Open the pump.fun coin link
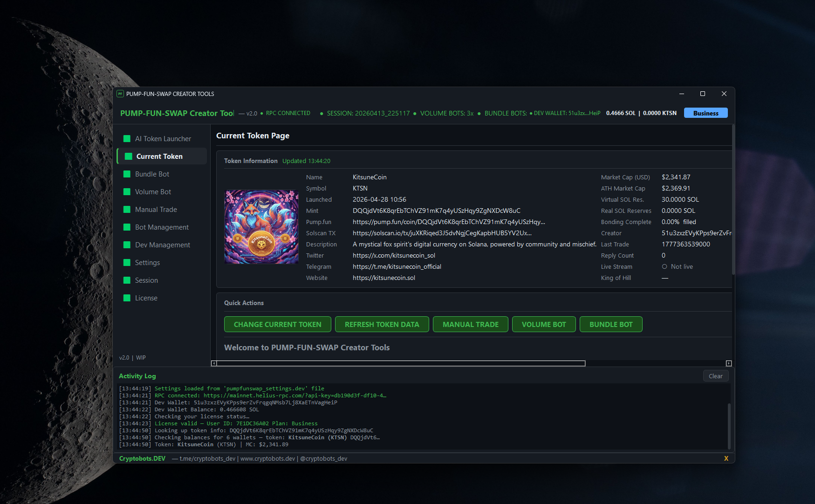815x504 pixels. pyautogui.click(x=448, y=222)
